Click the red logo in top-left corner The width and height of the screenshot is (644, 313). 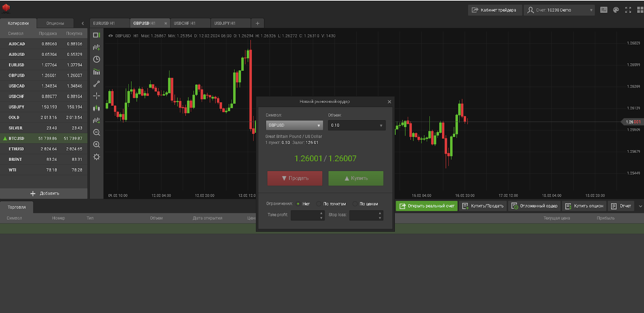click(x=6, y=8)
